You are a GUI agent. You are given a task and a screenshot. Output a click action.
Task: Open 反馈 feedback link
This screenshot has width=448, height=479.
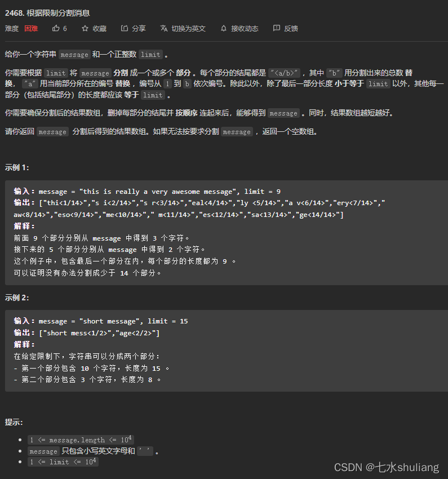pyautogui.click(x=291, y=29)
